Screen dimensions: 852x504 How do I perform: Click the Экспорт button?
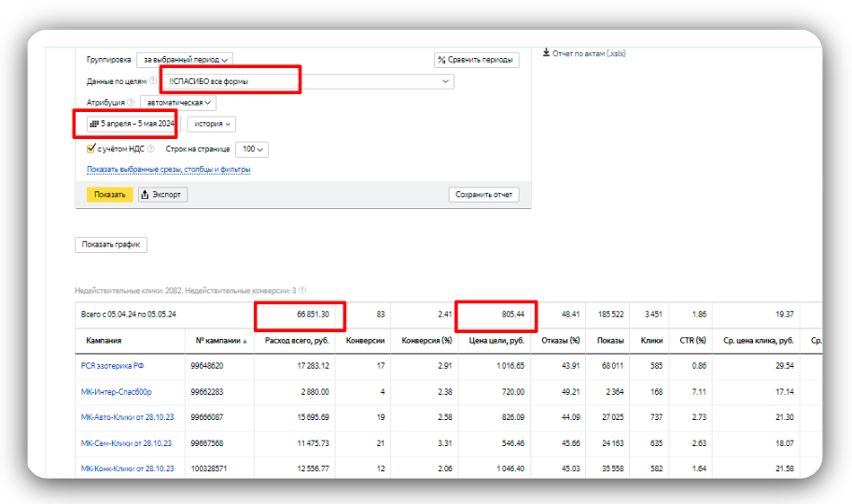162,194
